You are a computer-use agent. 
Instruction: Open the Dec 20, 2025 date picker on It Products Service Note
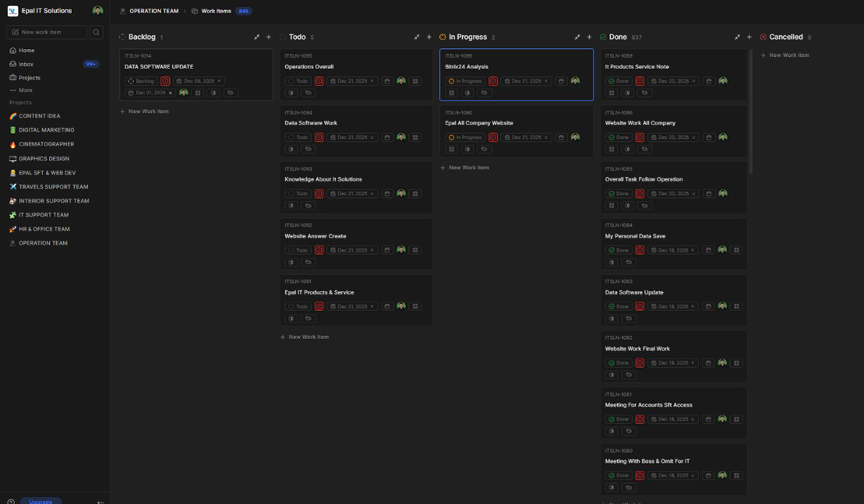[x=673, y=81]
